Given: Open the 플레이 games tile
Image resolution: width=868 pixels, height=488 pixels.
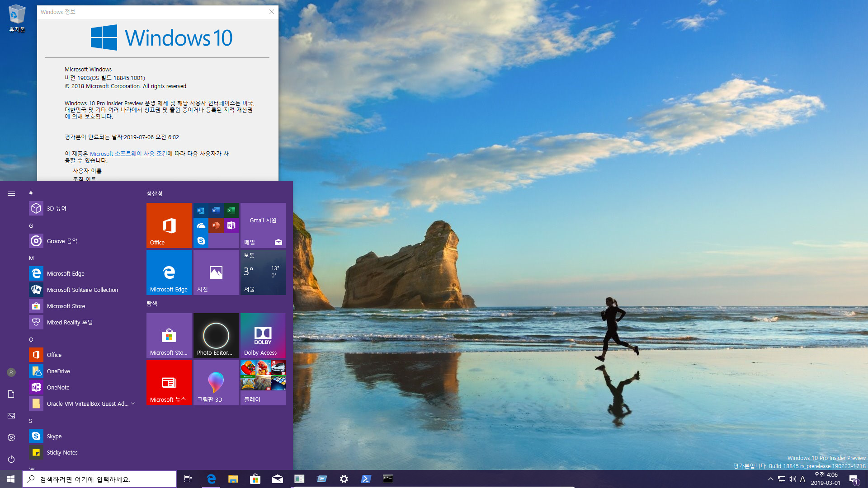Looking at the screenshot, I should [263, 383].
